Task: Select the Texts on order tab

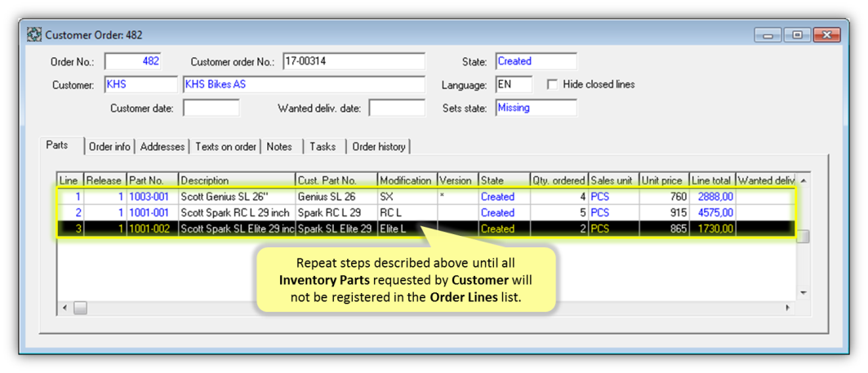Action: click(225, 147)
